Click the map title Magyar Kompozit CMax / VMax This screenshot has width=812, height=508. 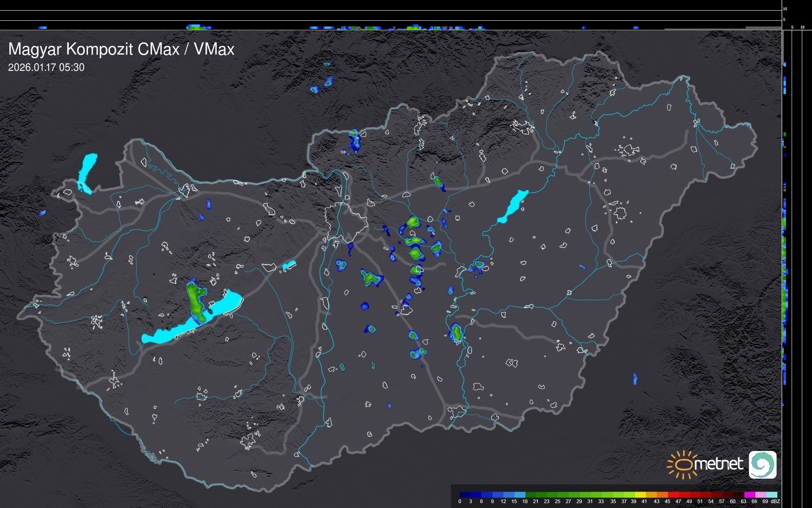tap(121, 49)
